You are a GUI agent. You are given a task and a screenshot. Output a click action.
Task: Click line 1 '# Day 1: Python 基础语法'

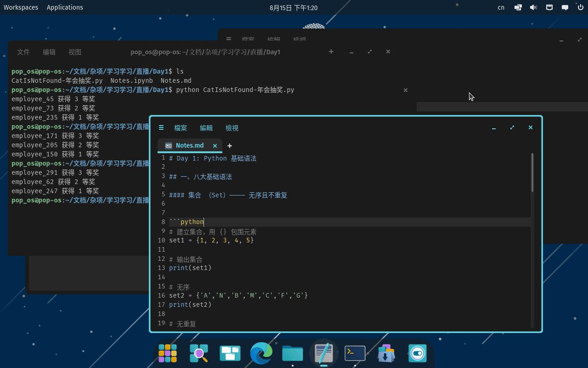tap(213, 158)
